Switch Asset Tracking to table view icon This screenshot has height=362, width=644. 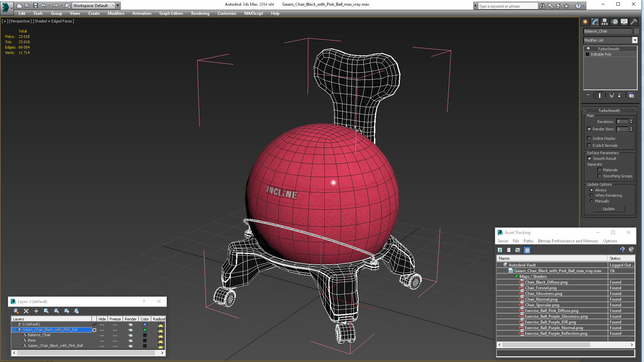527,250
